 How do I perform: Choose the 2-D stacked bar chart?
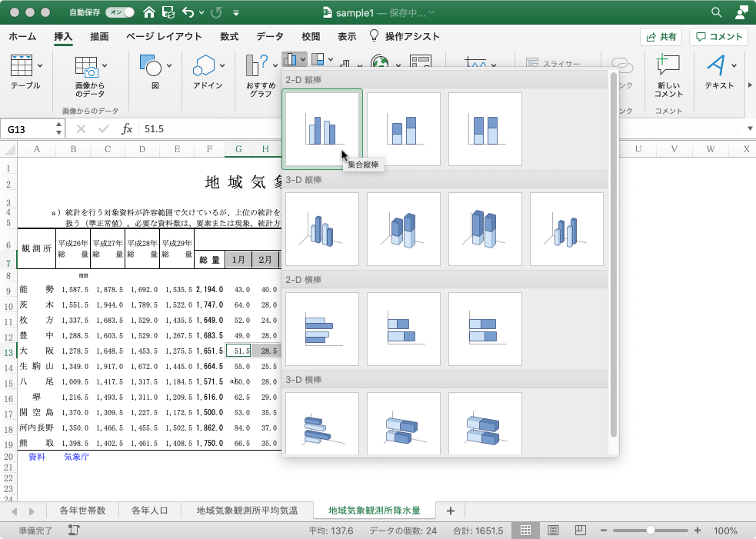pos(404,329)
